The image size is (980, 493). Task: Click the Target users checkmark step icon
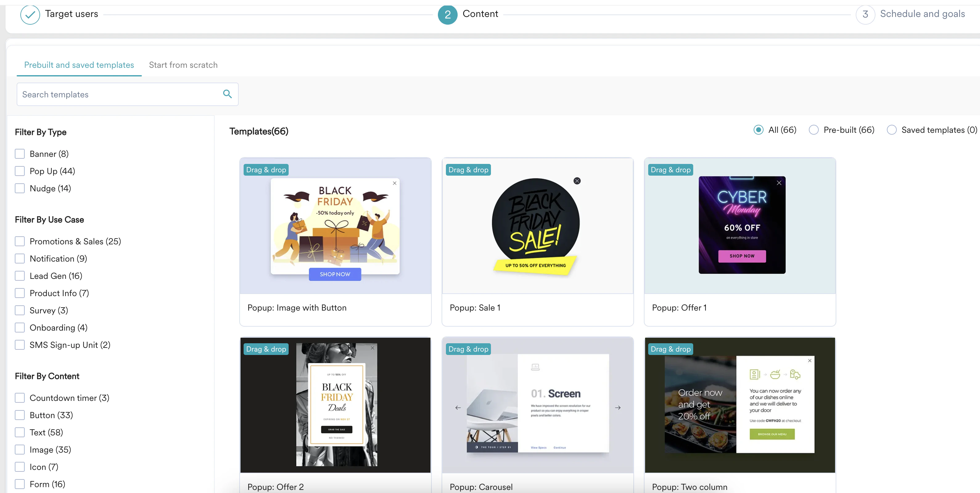pyautogui.click(x=30, y=15)
